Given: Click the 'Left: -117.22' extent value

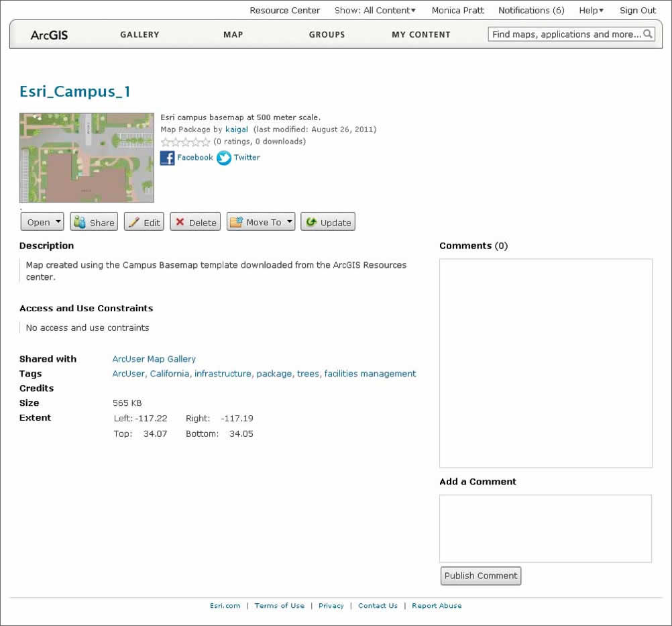Looking at the screenshot, I should 141,419.
